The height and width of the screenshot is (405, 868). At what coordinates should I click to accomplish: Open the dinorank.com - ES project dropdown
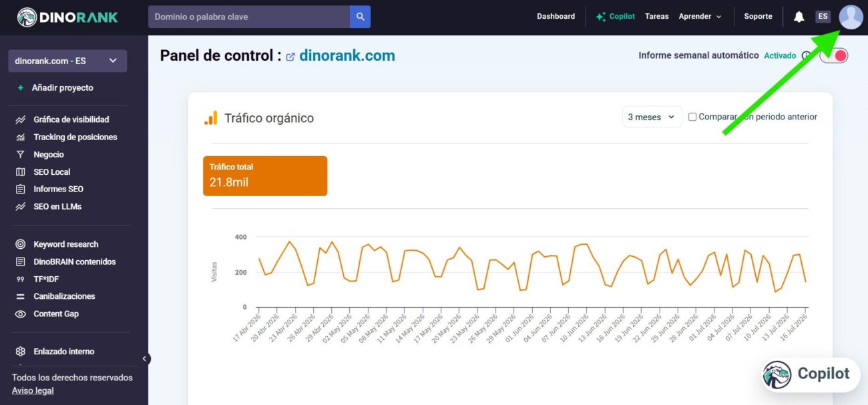(67, 61)
